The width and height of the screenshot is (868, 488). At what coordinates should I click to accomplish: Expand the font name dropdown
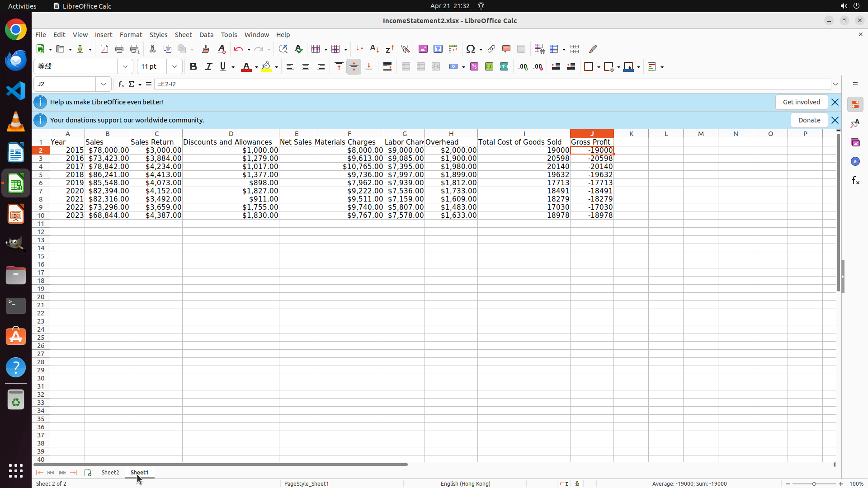(x=125, y=67)
